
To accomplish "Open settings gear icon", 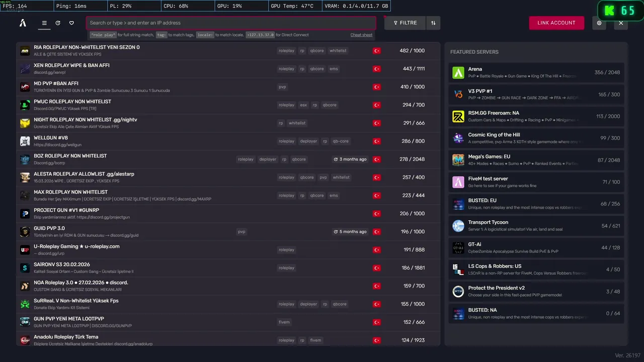I will [599, 23].
